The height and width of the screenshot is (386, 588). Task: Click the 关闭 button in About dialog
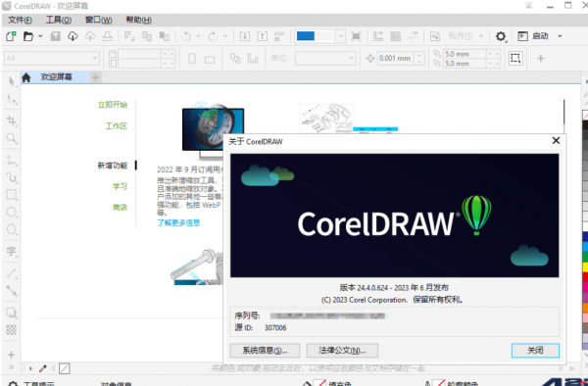[x=535, y=351]
